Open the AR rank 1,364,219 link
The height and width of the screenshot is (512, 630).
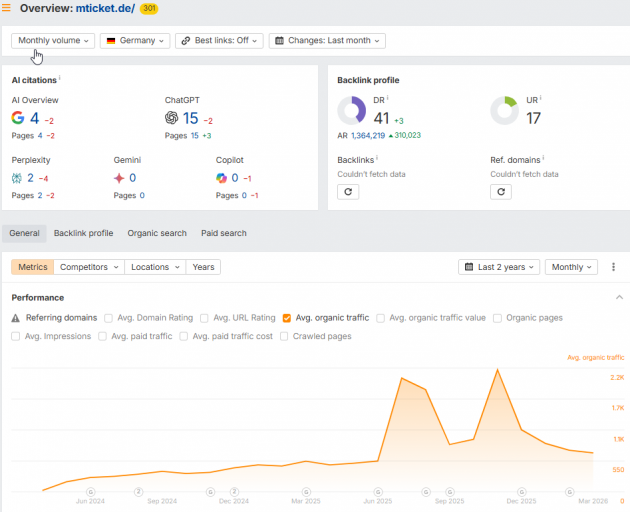(368, 135)
